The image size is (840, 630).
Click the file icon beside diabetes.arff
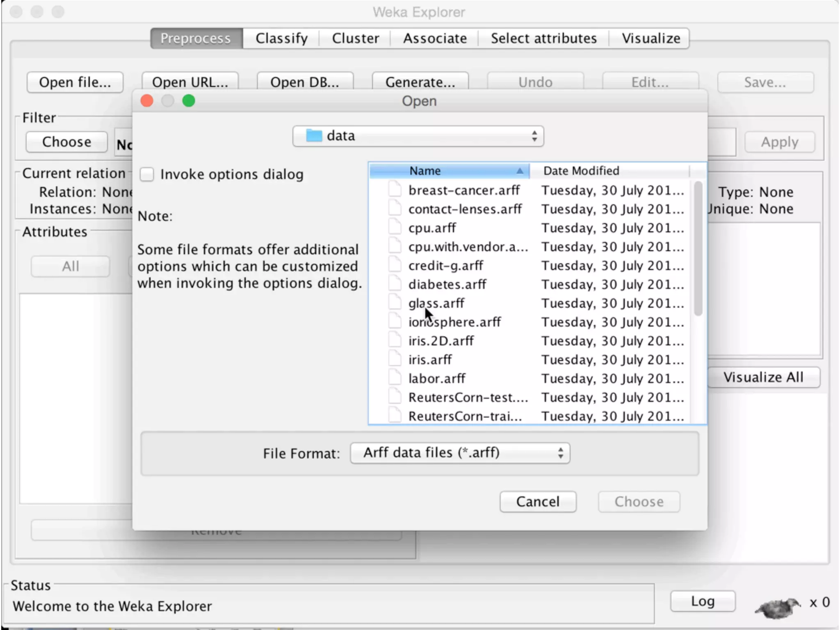point(395,284)
